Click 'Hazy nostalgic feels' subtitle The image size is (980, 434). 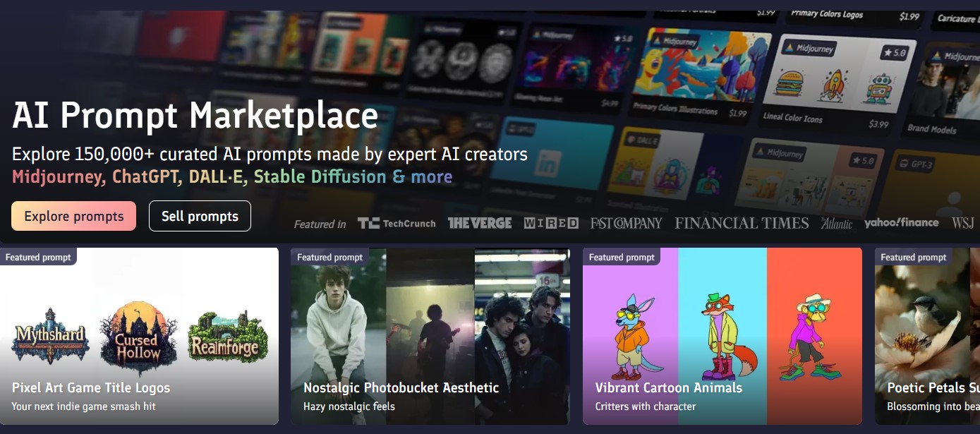[x=349, y=406]
